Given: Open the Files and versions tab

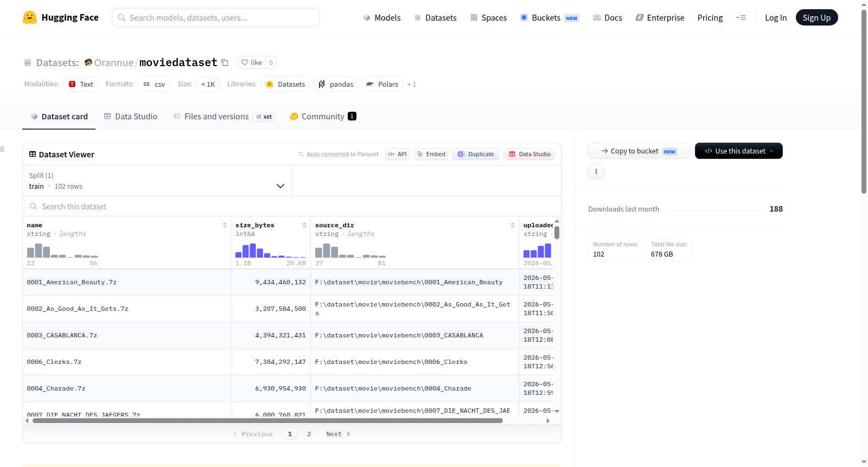Looking at the screenshot, I should tap(224, 117).
